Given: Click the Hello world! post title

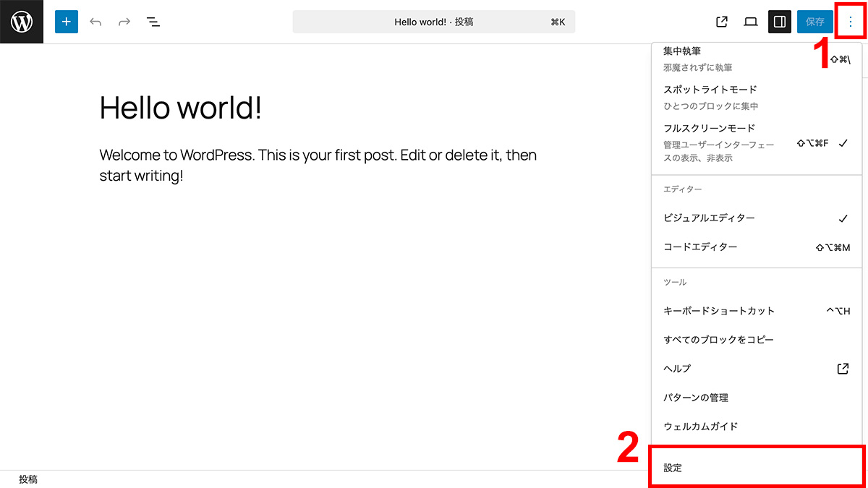Looking at the screenshot, I should [x=181, y=108].
